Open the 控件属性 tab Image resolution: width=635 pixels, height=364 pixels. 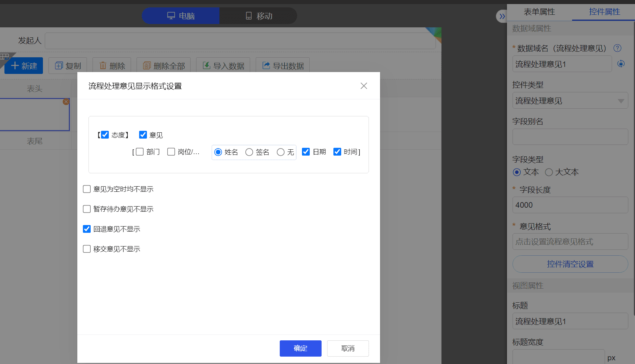click(x=604, y=12)
